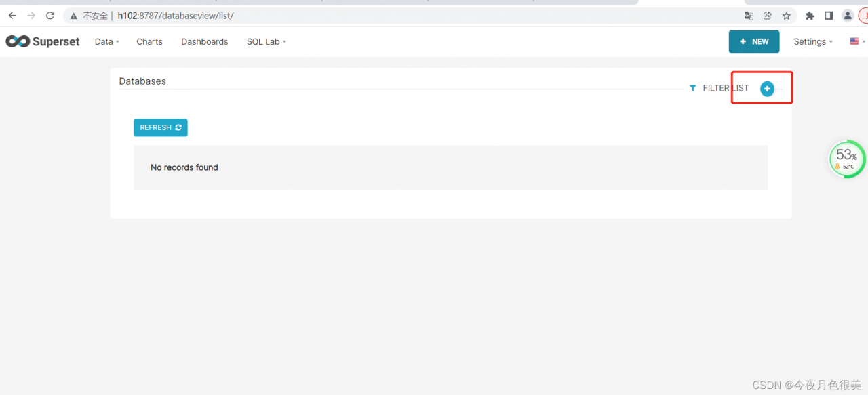Click the Google Translate page icon
This screenshot has width=868, height=395.
(x=749, y=16)
